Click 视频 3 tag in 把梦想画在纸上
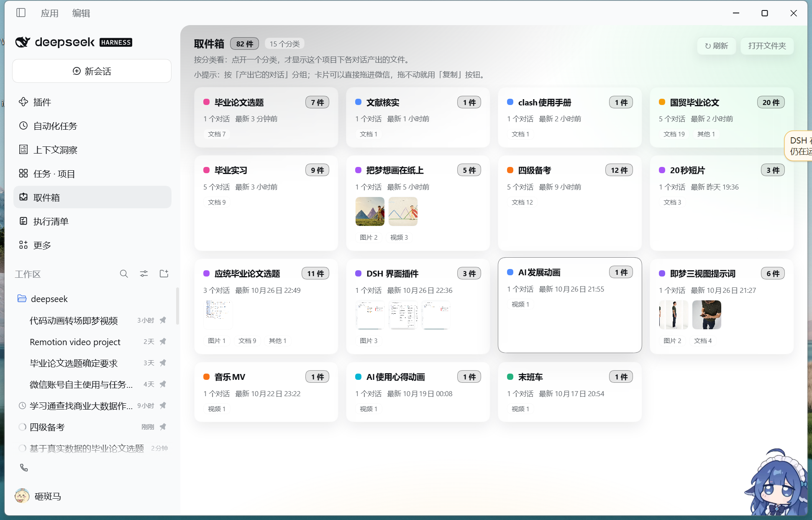The width and height of the screenshot is (812, 520). coord(399,237)
